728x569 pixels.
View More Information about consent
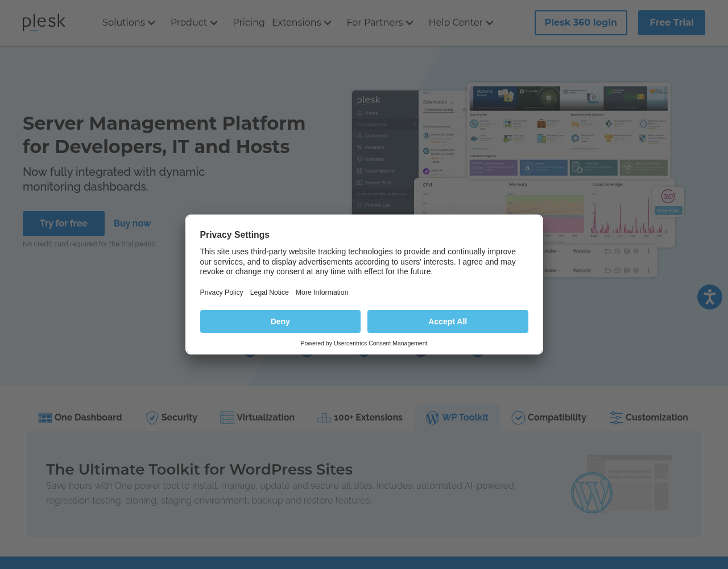(x=322, y=292)
